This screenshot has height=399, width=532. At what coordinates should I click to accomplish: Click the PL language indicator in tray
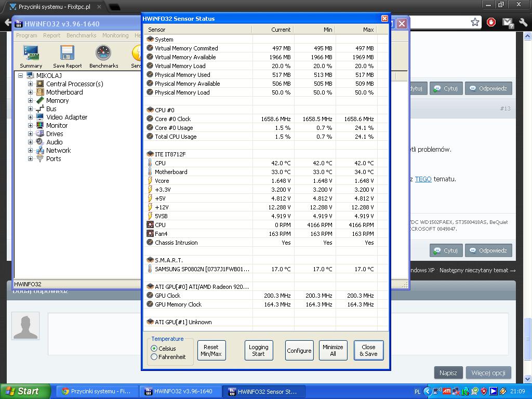click(417, 392)
